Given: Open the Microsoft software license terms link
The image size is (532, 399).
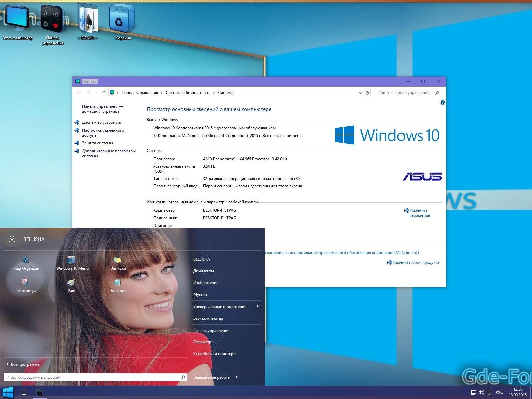Looking at the screenshot, I should (x=342, y=253).
